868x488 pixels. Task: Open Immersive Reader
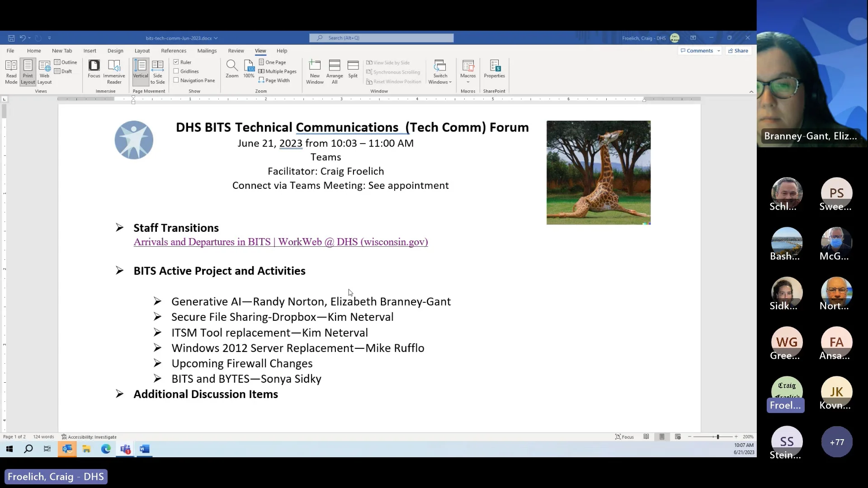click(x=114, y=71)
